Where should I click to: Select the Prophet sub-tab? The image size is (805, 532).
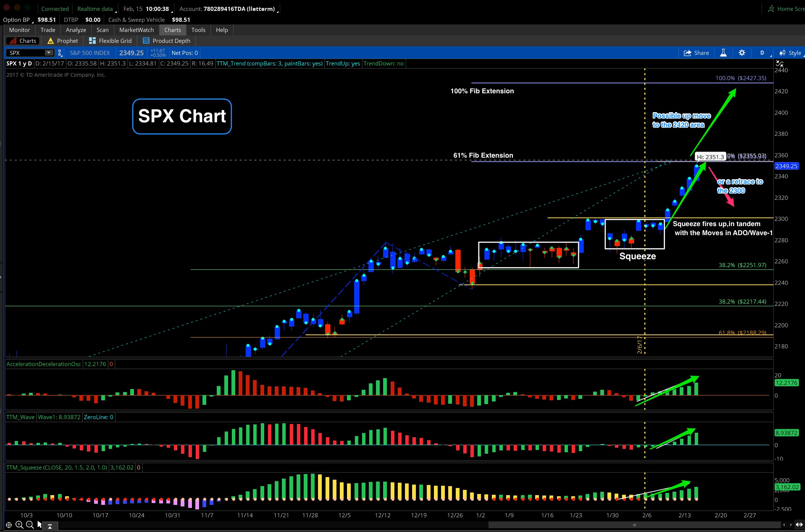coord(63,41)
